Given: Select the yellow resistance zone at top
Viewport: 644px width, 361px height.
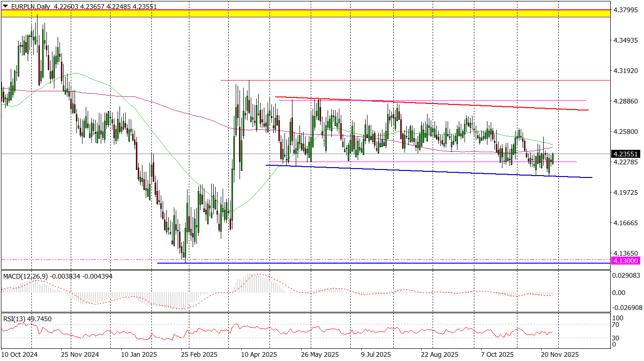Looking at the screenshot, I should click(x=305, y=13).
